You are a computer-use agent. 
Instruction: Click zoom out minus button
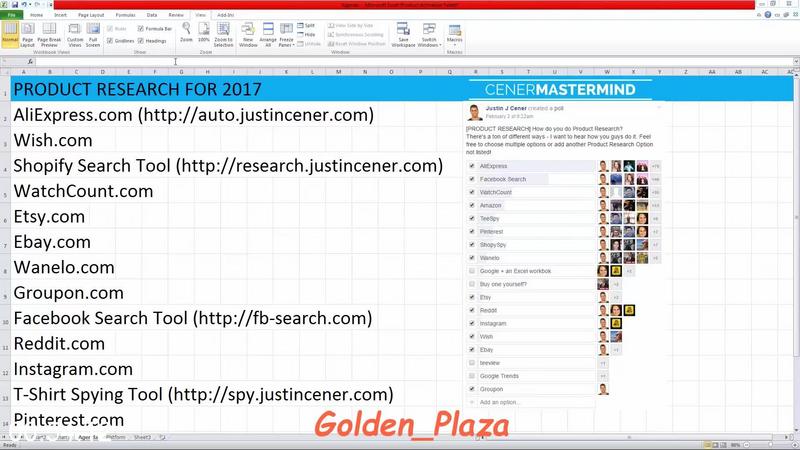(747, 445)
